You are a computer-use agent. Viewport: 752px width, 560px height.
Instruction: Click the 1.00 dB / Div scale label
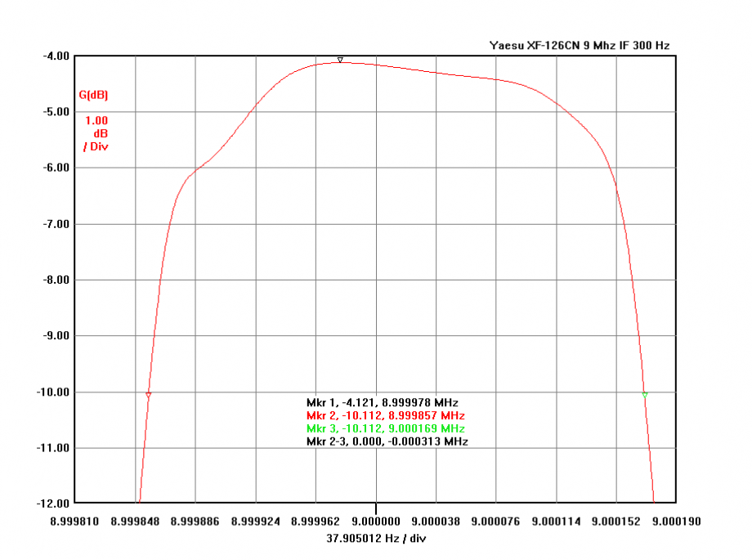click(x=96, y=132)
